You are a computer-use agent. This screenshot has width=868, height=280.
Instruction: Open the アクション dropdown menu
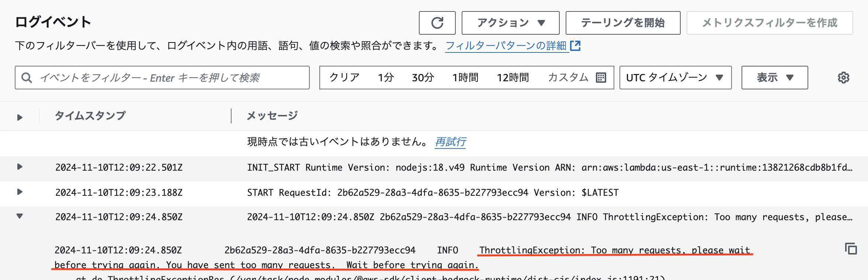[510, 23]
